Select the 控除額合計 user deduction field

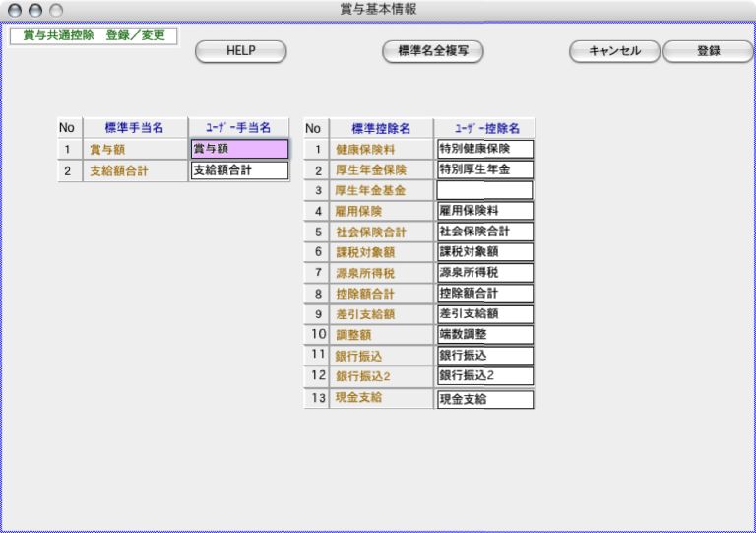484,294
